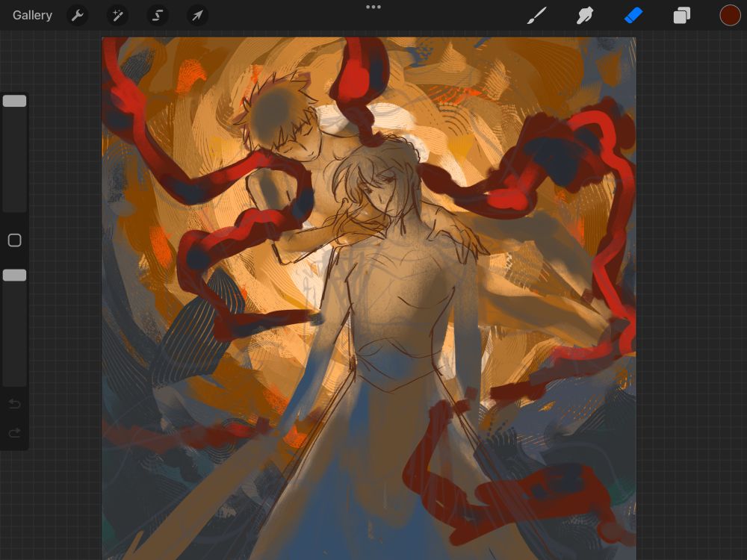Open the Adjustments magic wand menu
This screenshot has height=560, width=747.
click(117, 16)
